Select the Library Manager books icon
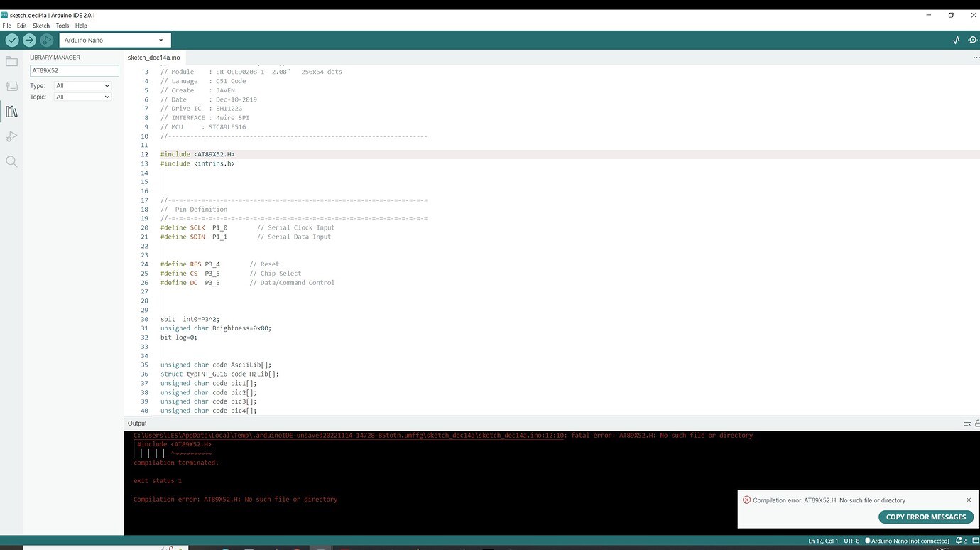980x550 pixels. (11, 111)
